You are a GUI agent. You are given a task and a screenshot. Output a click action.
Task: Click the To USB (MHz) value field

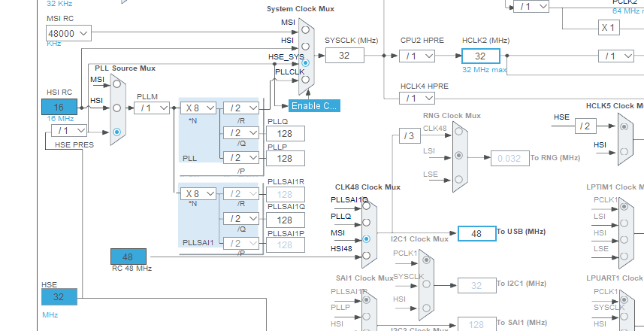477,233
